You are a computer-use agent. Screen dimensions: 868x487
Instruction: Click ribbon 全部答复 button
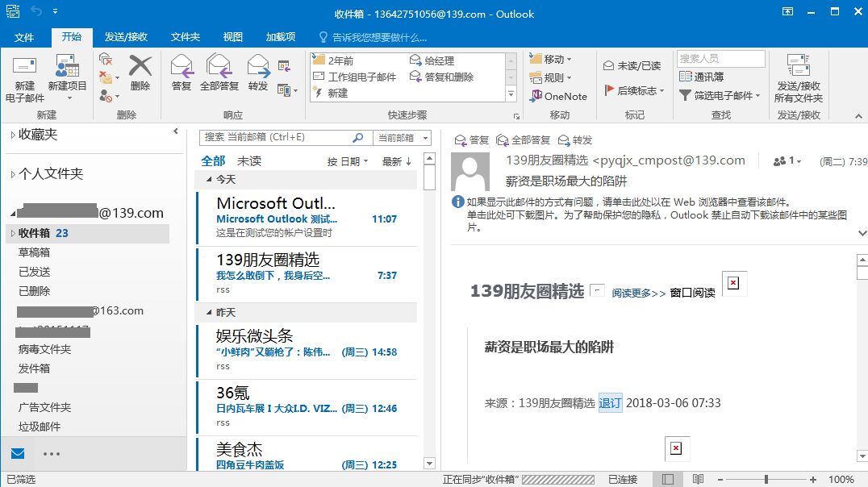coord(219,73)
